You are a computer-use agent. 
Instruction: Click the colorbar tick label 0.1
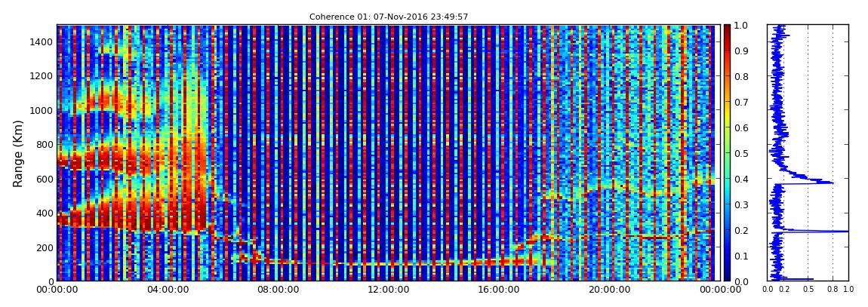[740, 256]
